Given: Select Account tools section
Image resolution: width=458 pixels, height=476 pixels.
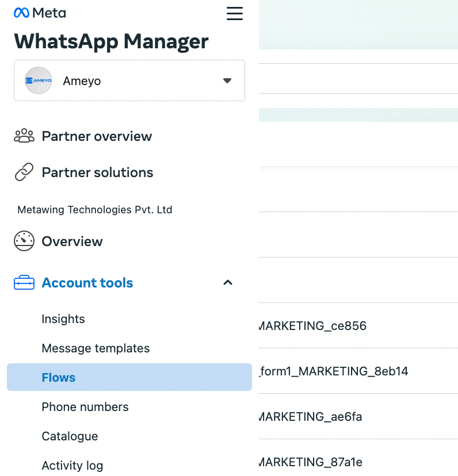Looking at the screenshot, I should pos(87,283).
